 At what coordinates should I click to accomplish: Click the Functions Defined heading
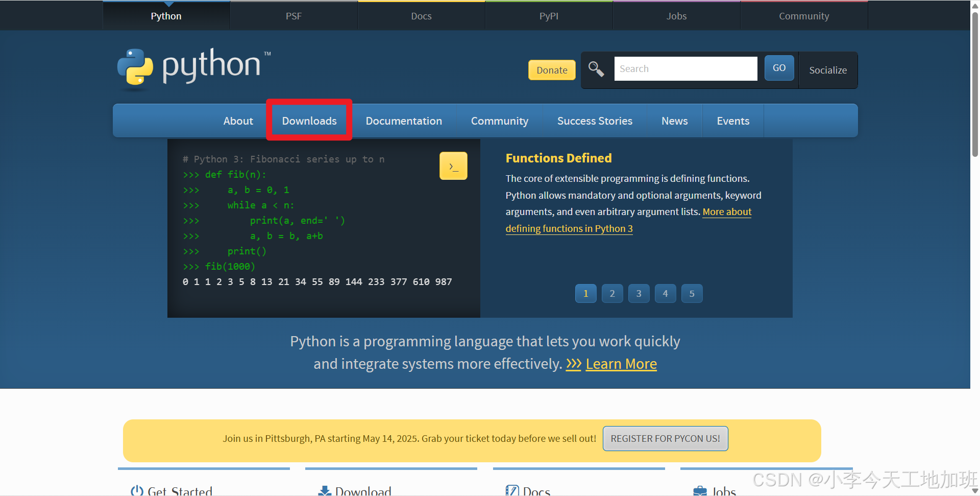558,158
